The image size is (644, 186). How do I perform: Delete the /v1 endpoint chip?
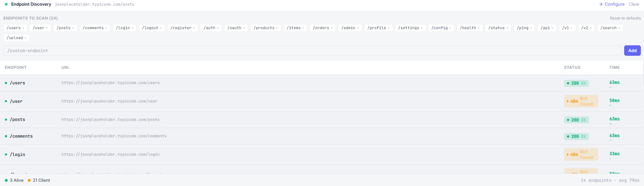tap(572, 28)
